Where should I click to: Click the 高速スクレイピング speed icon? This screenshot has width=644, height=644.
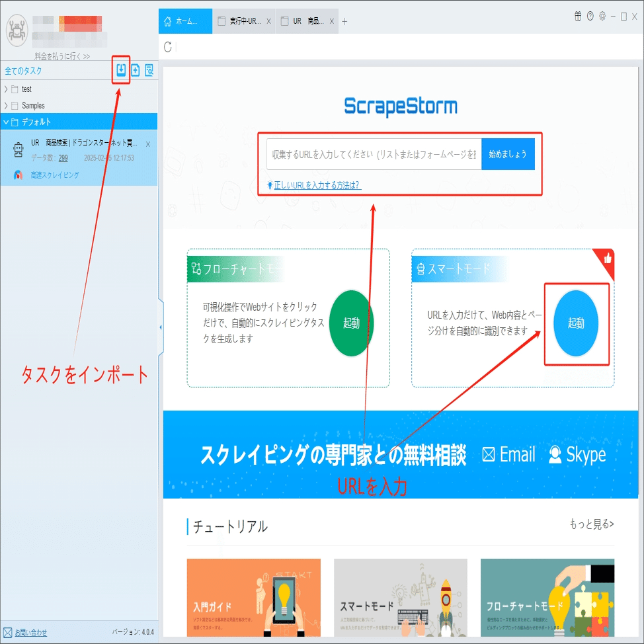18,175
